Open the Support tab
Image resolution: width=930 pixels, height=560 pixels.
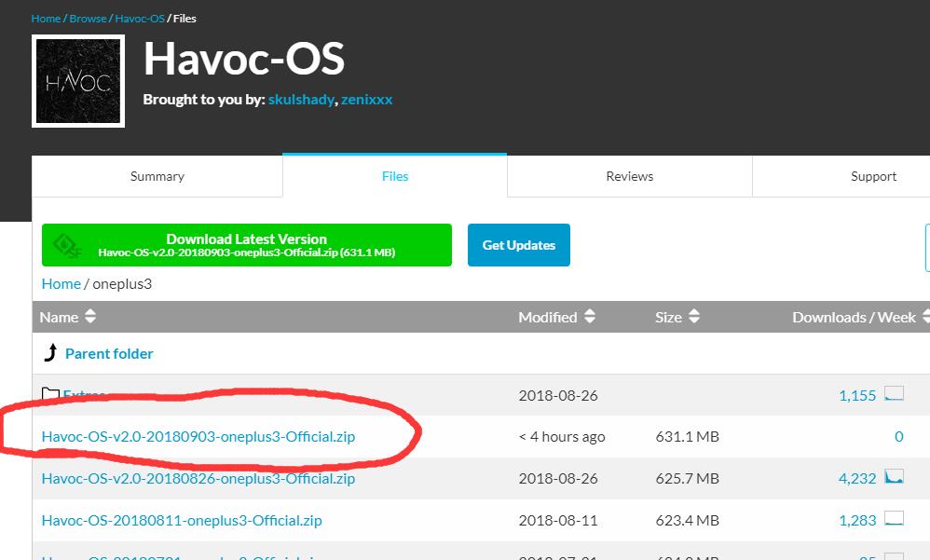click(873, 175)
